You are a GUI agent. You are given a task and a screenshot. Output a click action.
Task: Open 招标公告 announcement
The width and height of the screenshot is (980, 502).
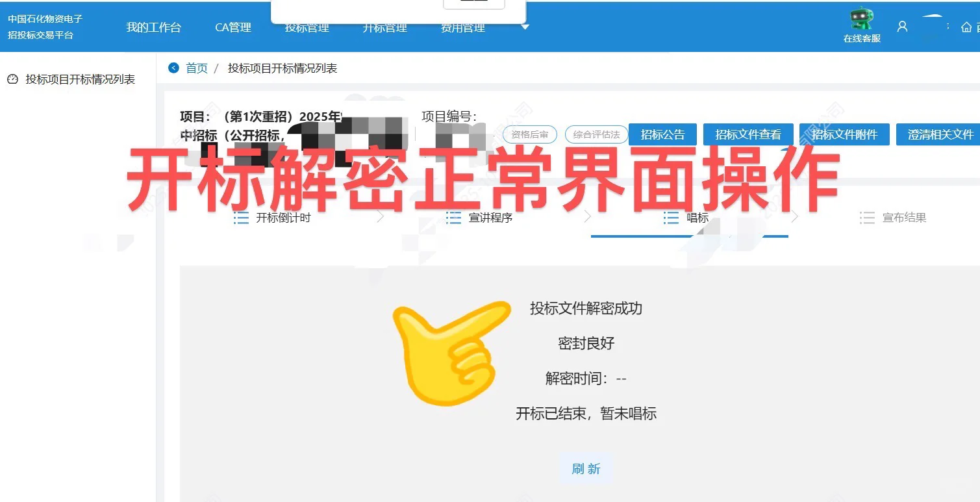click(662, 134)
